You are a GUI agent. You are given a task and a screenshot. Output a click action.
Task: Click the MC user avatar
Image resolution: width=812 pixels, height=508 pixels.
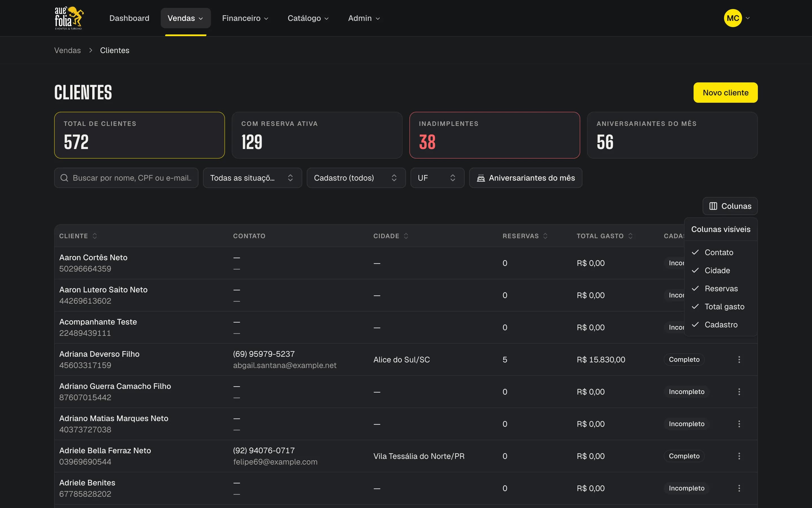point(733,18)
